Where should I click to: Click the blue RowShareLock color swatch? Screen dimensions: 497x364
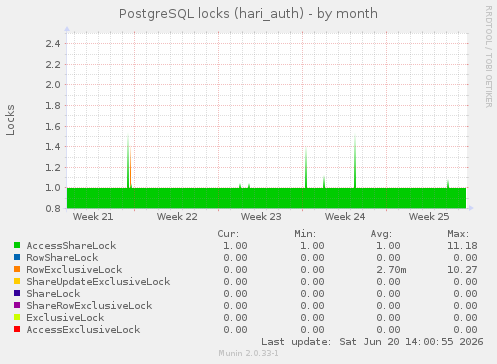tap(17, 257)
